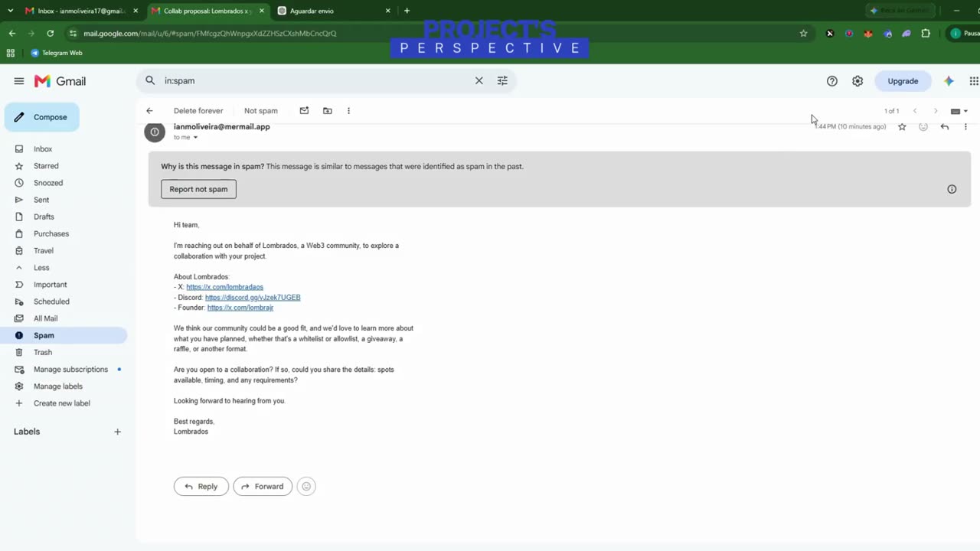Viewport: 980px width, 551px height.
Task: Open Google apps grid icon
Action: point(974,81)
